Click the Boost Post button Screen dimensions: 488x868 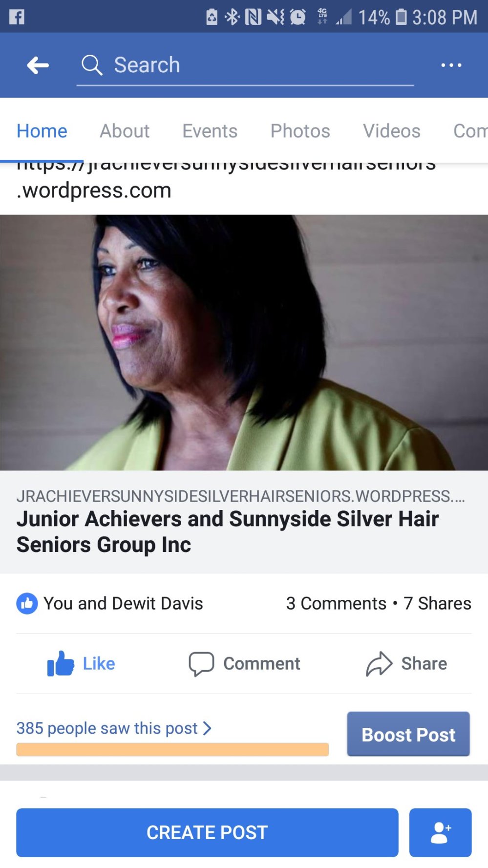pos(408,734)
